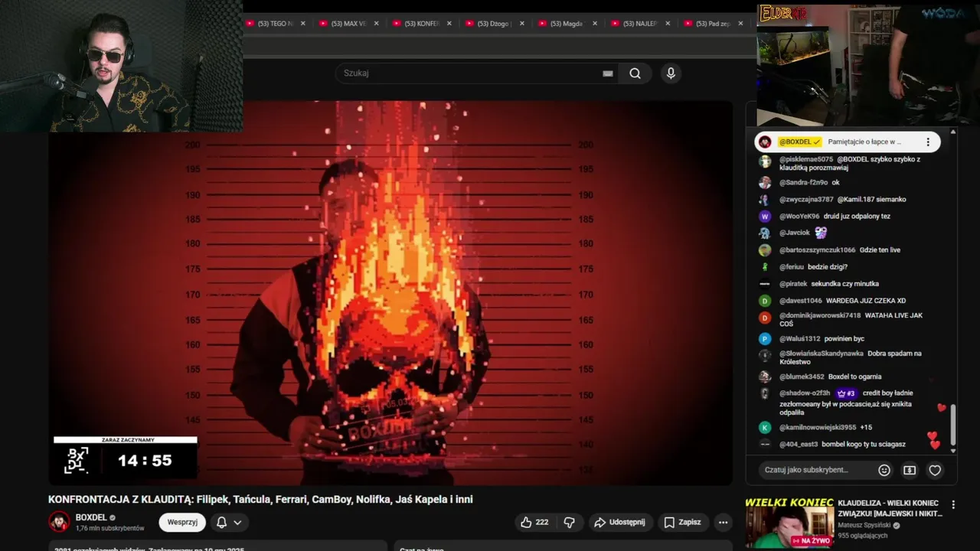Image resolution: width=980 pixels, height=551 pixels.
Task: Close the '(53) Magda' browser tab
Action: coord(595,24)
